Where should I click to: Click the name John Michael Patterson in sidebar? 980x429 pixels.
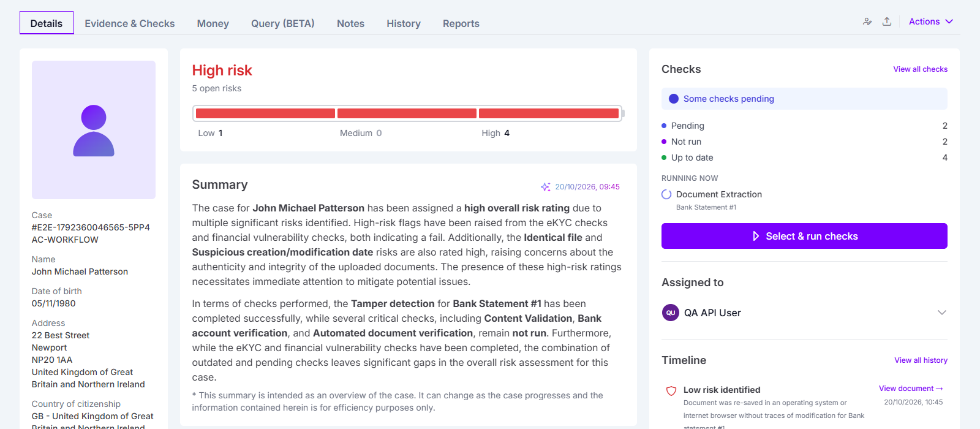pos(80,271)
